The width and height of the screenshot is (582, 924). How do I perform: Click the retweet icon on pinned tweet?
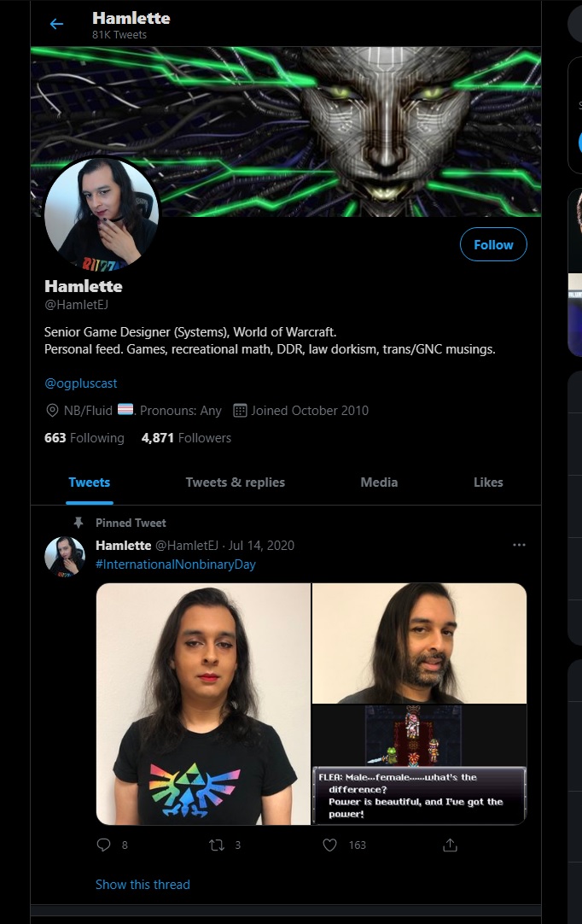click(x=216, y=845)
